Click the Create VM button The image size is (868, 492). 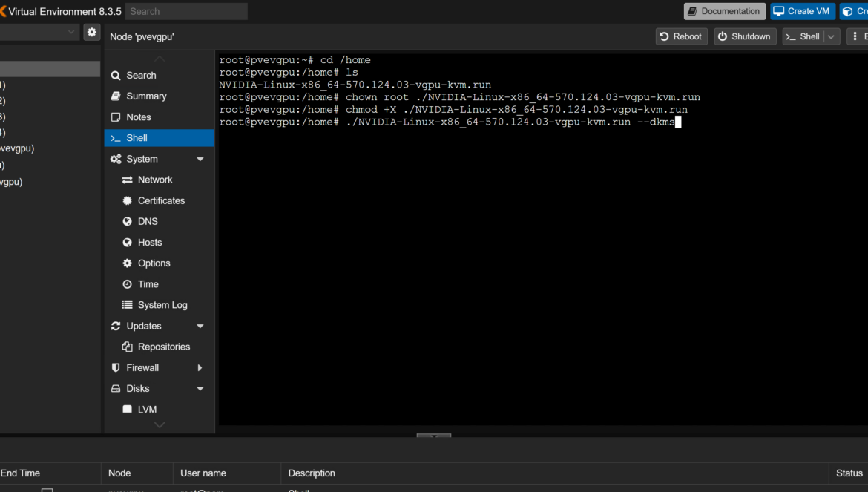click(x=802, y=11)
